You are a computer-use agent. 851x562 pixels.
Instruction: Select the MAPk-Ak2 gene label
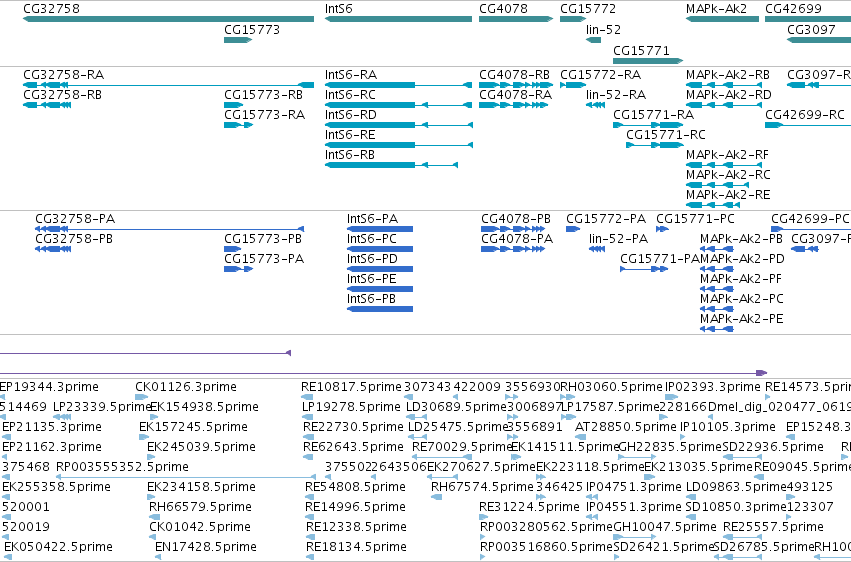(716, 9)
